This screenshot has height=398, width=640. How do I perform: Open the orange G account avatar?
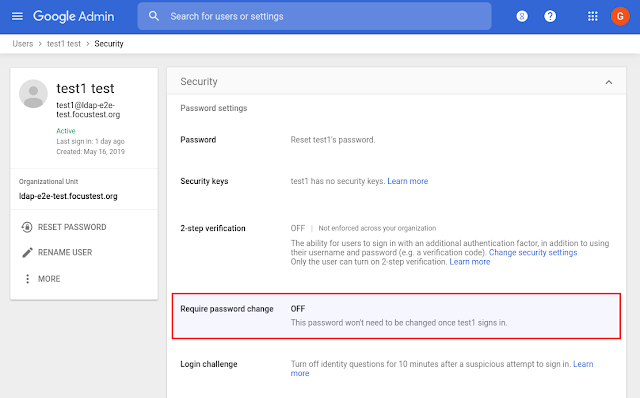[x=620, y=16]
